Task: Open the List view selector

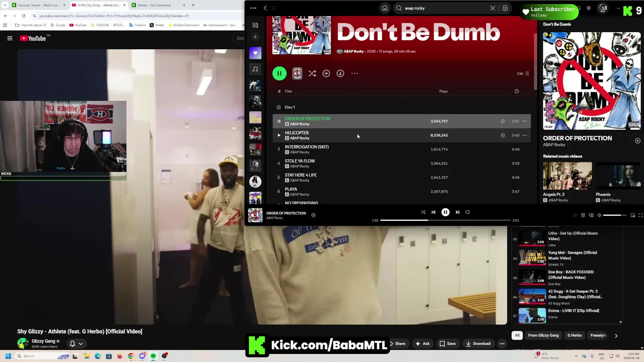Action: [x=523, y=73]
